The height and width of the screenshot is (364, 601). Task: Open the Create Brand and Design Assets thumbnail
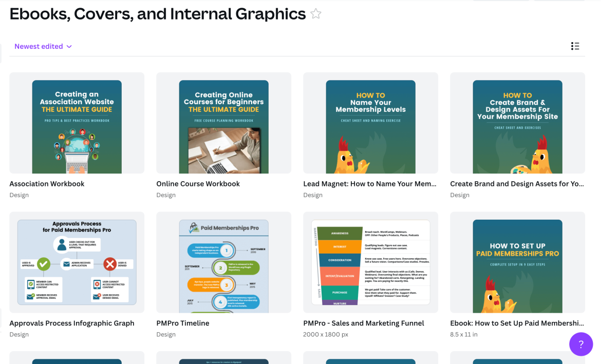point(517,123)
